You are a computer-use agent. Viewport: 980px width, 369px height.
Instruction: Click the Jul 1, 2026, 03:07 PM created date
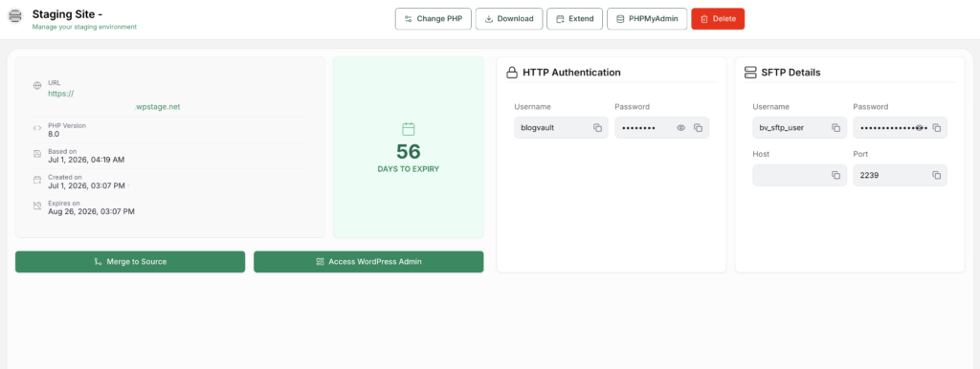86,186
